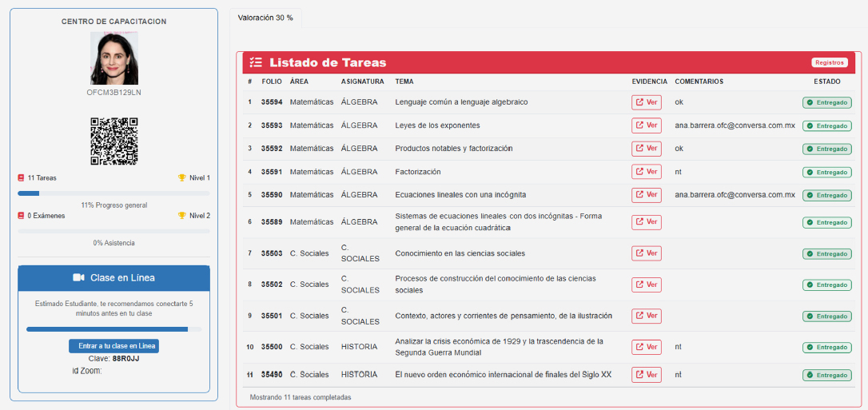View evidence for Productos notables y factorización

point(646,149)
